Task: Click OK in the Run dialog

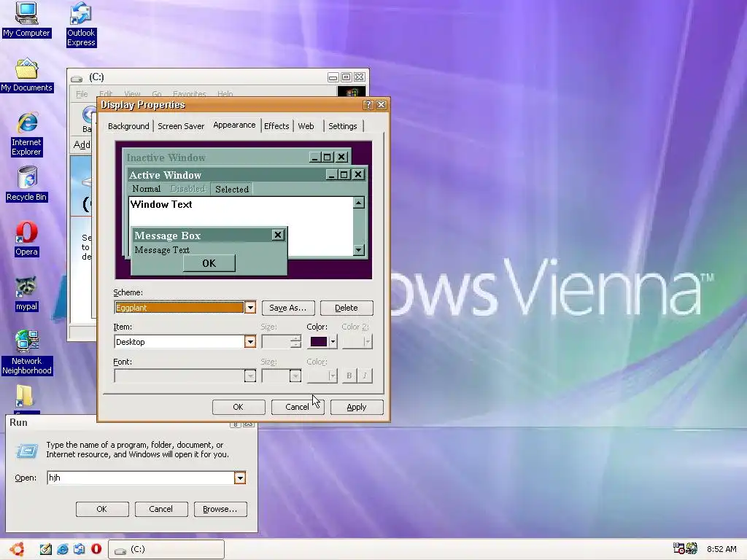Action: point(102,509)
